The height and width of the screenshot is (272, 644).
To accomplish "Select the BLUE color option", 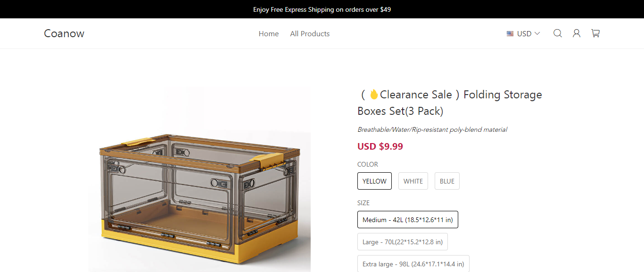I will [x=447, y=181].
